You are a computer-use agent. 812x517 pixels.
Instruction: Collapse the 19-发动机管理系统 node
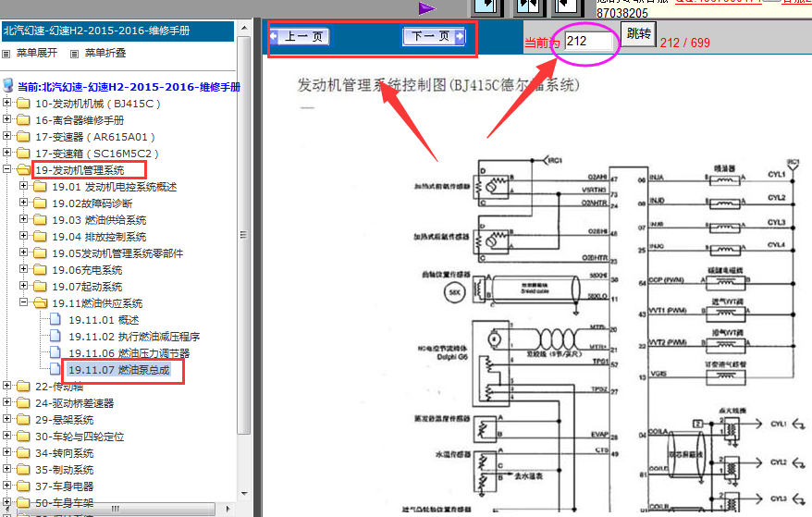pos(6,169)
